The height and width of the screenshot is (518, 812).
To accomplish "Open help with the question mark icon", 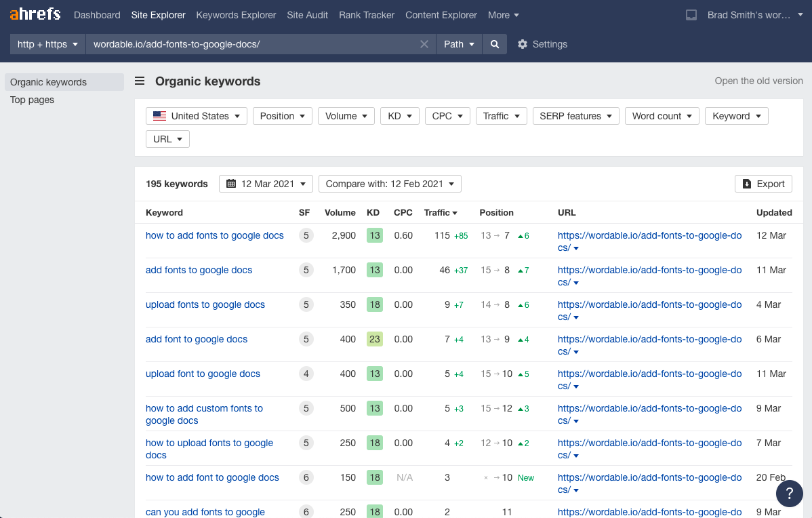I will (x=789, y=494).
